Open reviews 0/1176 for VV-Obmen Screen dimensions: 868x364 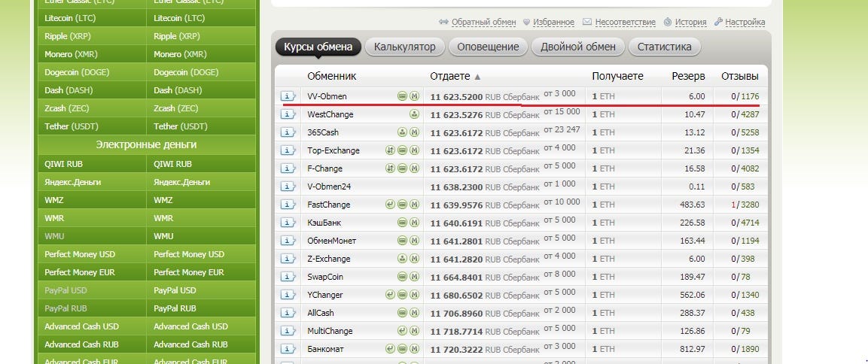(x=745, y=96)
